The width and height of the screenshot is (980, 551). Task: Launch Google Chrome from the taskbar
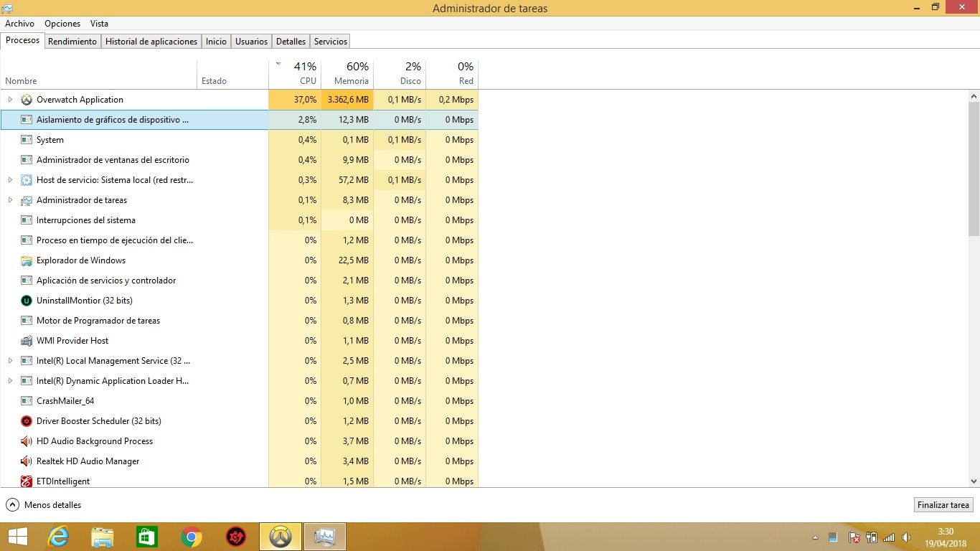click(x=192, y=536)
